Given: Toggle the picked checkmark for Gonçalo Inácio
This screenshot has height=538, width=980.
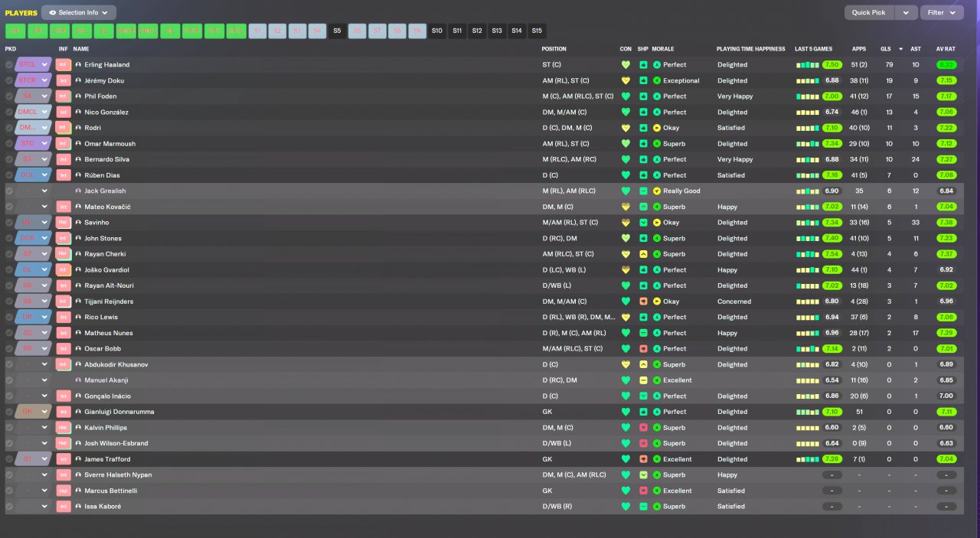Looking at the screenshot, I should pyautogui.click(x=9, y=396).
